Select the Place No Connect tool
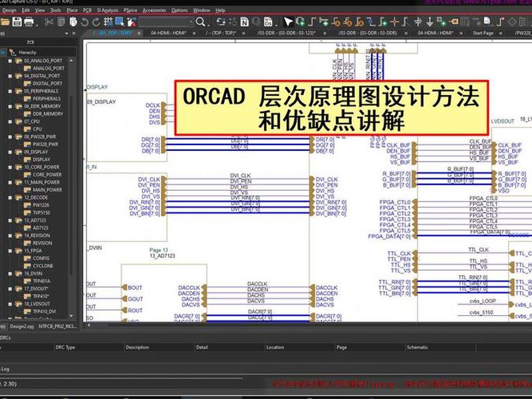Screen dimensions: 532x399 (x=501, y=22)
